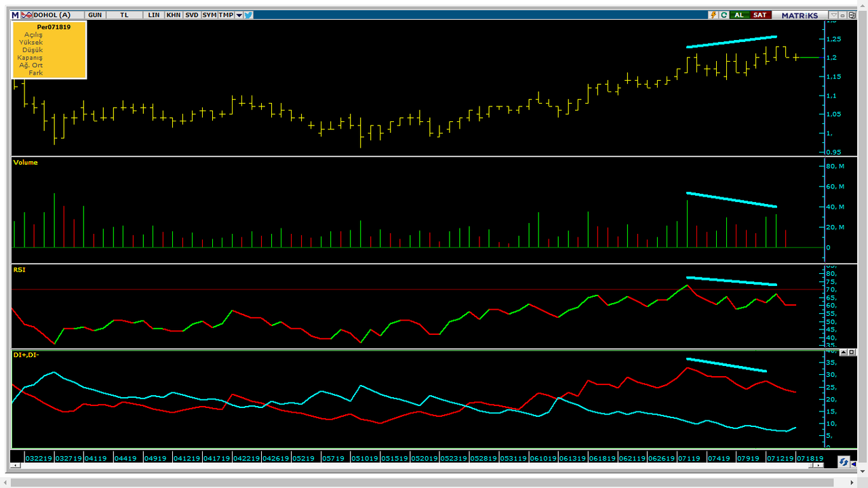Click the RSI panel label

coord(19,270)
